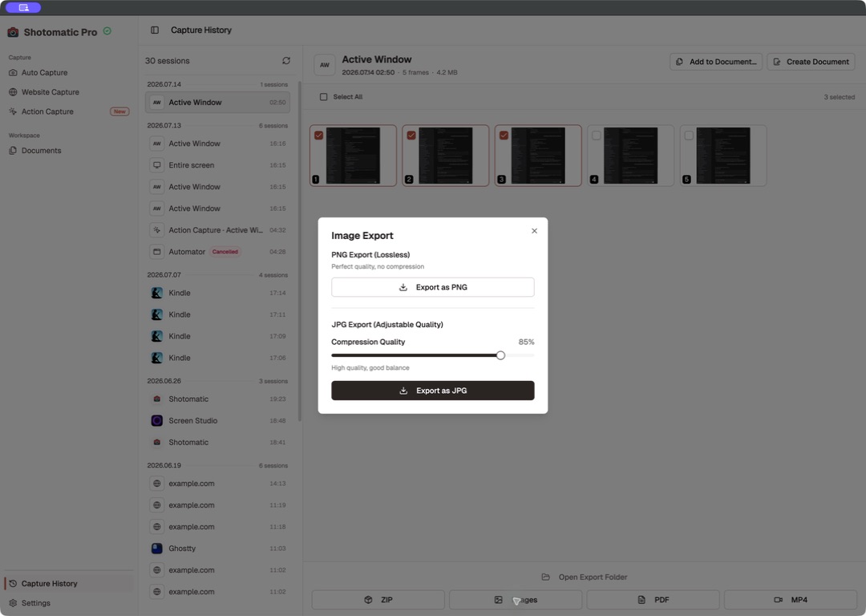Image resolution: width=866 pixels, height=616 pixels.
Task: Open frame 1 thumbnail
Action: click(353, 156)
